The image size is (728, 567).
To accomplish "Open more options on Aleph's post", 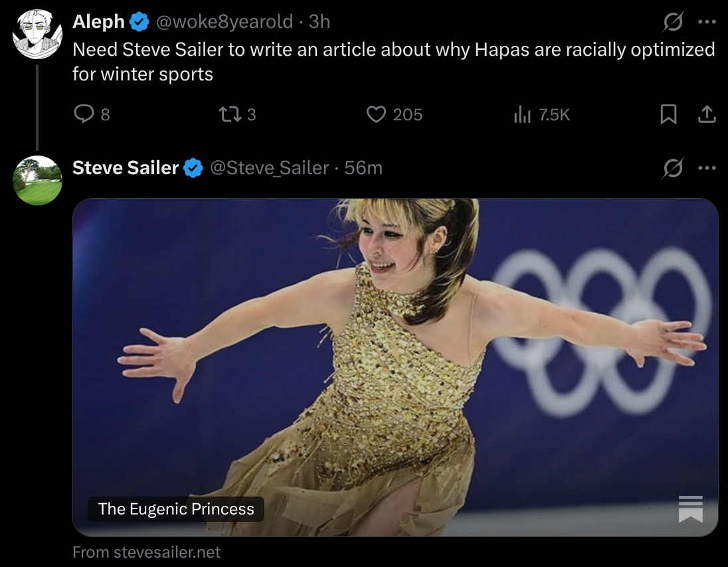I will point(707,22).
